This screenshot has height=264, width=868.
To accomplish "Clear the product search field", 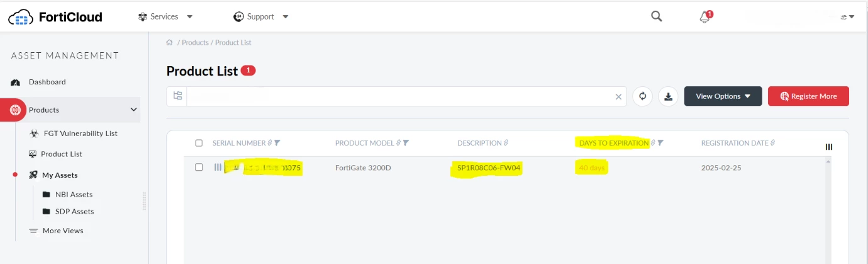I will pos(618,96).
